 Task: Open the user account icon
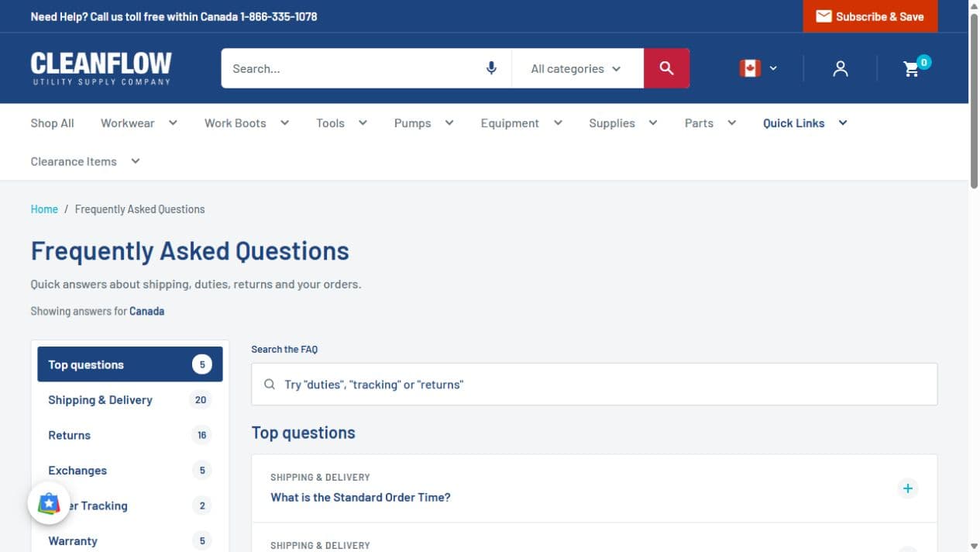(841, 69)
